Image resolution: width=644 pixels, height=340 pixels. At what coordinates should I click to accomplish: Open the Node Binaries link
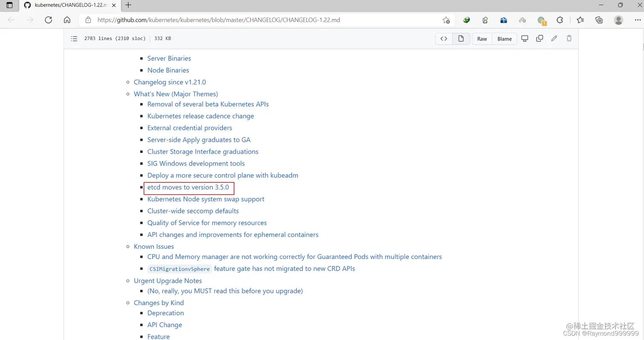pos(168,70)
